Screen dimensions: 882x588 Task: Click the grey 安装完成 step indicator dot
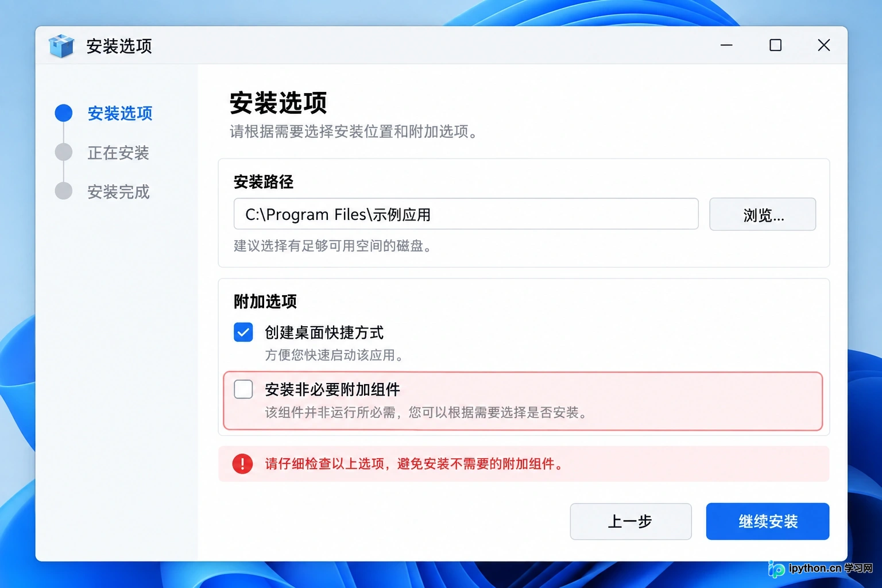point(64,191)
